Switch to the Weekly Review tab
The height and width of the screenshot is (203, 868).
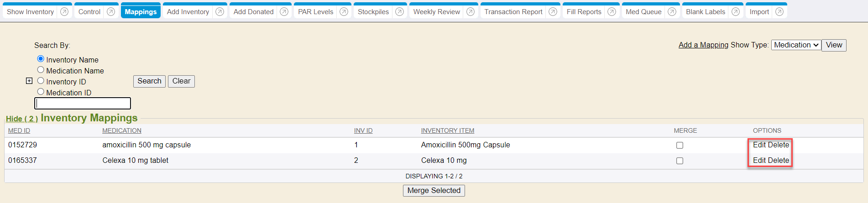pyautogui.click(x=436, y=12)
